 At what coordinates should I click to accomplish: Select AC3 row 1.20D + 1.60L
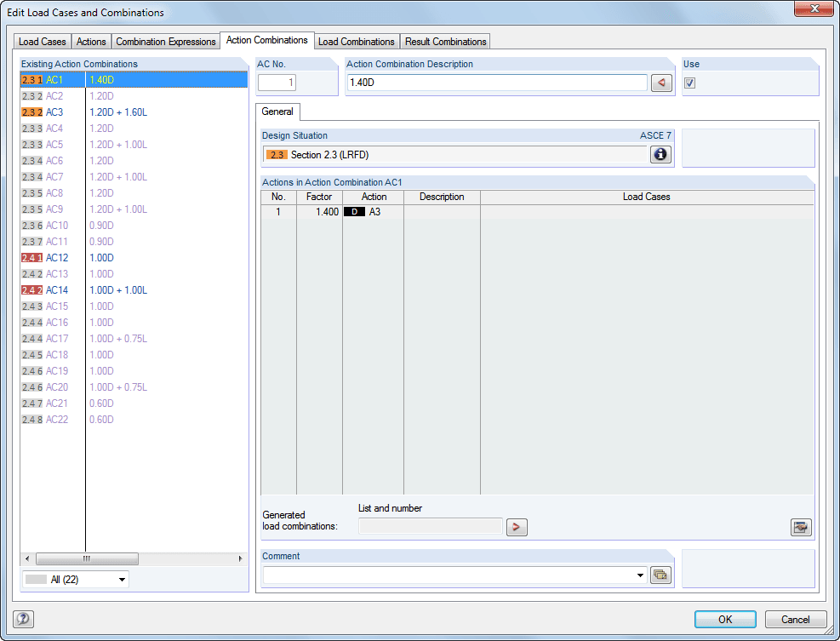coord(134,112)
